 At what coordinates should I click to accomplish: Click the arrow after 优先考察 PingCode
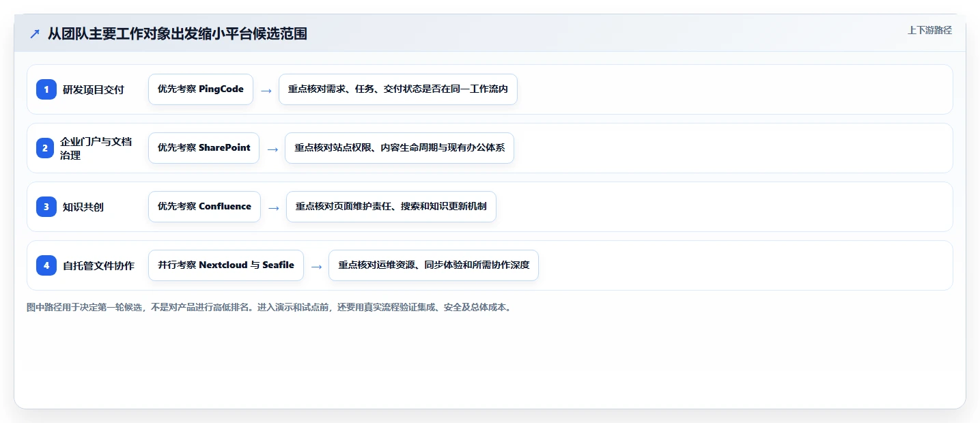266,90
